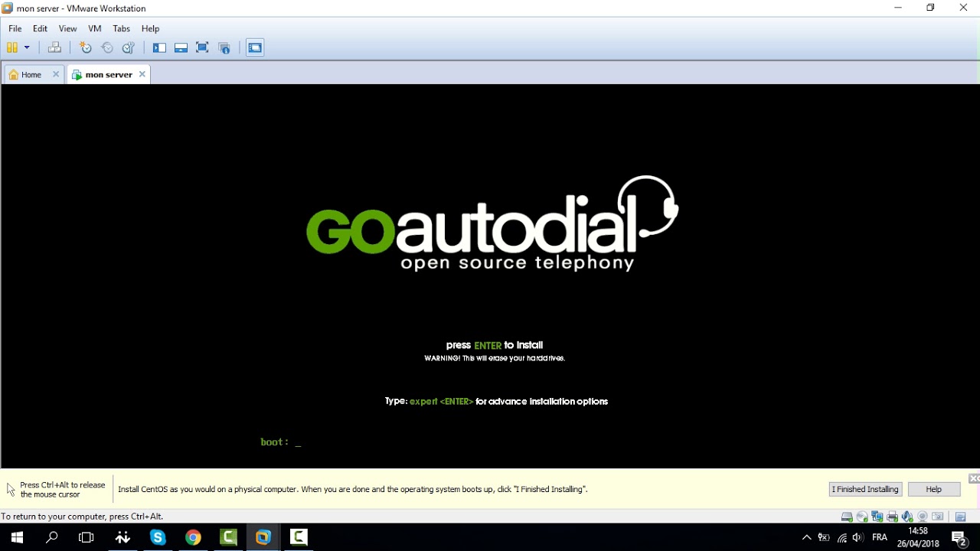Open the volume control in tray

click(x=857, y=537)
